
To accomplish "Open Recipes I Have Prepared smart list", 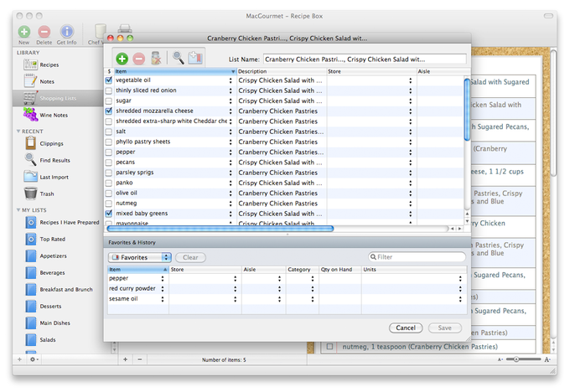I will [x=69, y=222].
